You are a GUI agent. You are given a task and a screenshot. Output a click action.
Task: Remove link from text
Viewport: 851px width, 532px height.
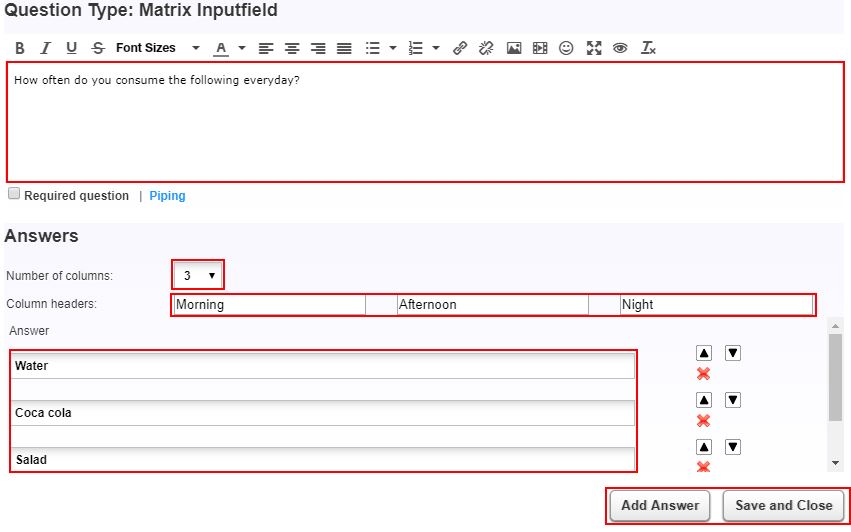coord(486,48)
